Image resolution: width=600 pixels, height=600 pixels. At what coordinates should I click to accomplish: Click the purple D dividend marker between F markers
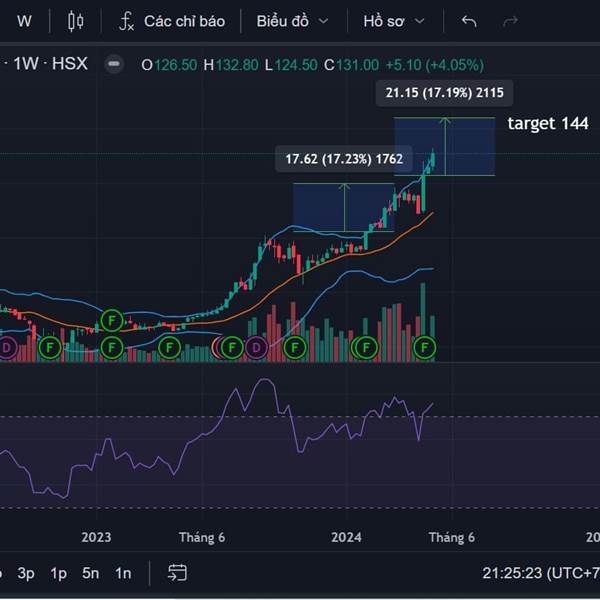tap(256, 348)
